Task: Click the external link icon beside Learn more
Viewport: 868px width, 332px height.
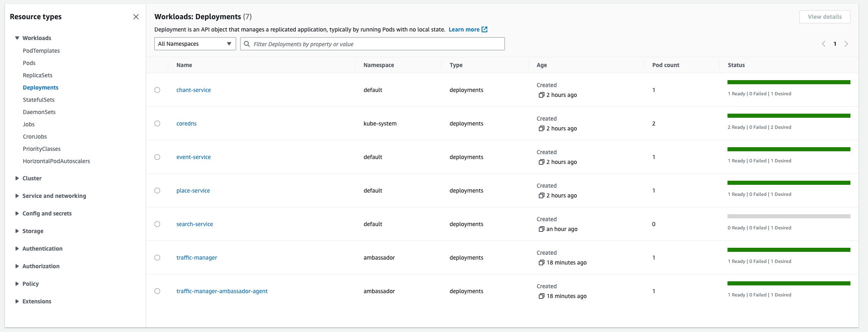Action: click(x=484, y=29)
